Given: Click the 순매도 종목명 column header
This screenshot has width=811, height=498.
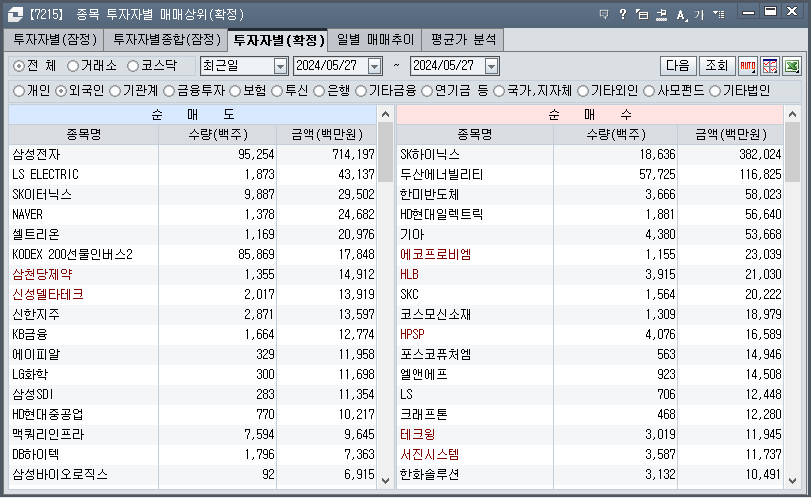Looking at the screenshot, I should point(83,134).
